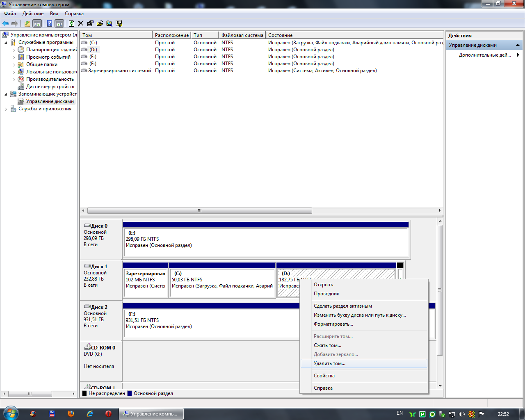Click the Open folder toolbar icon
Image resolution: width=525 pixels, height=420 pixels.
coord(100,23)
